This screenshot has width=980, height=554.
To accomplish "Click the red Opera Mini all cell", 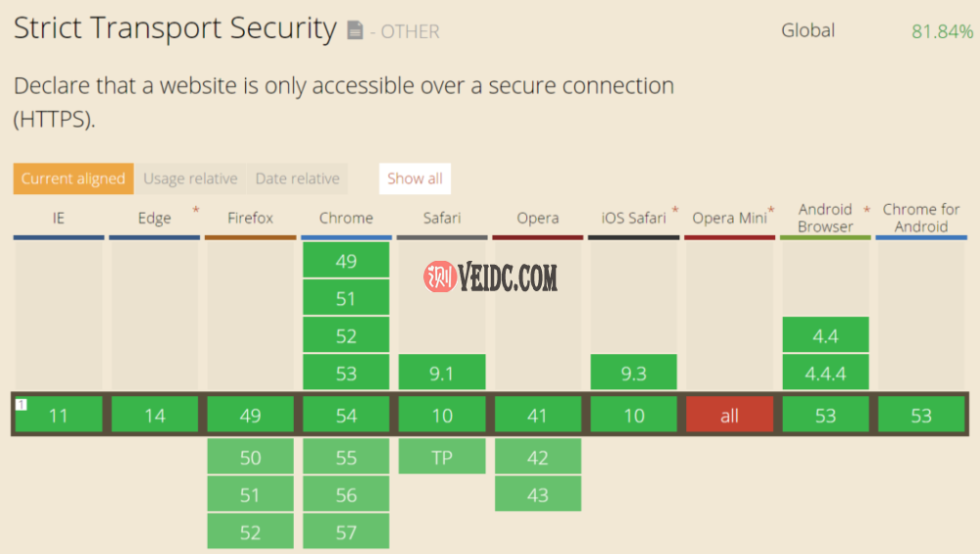I will pos(729,416).
